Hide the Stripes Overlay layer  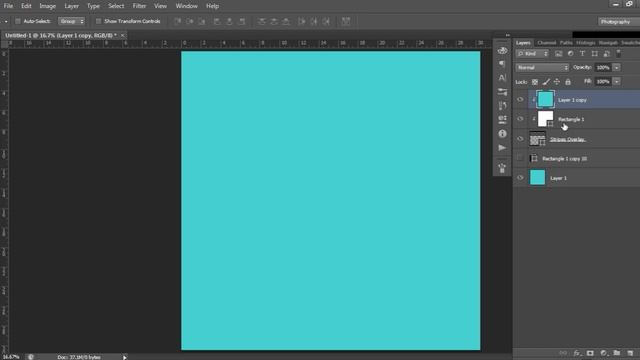(x=520, y=139)
